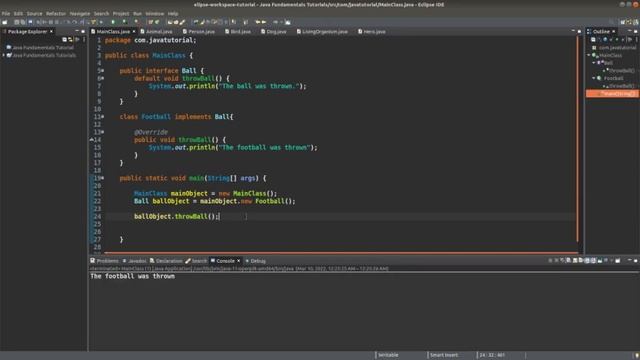This screenshot has height=360, width=640.
Task: Open the Run menu
Action: click(137, 13)
